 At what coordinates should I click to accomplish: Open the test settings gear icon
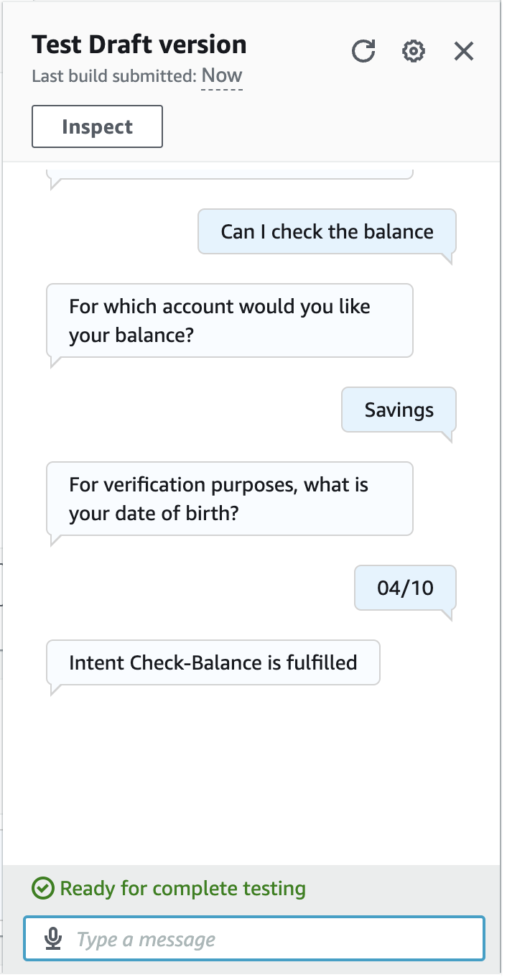coord(414,52)
